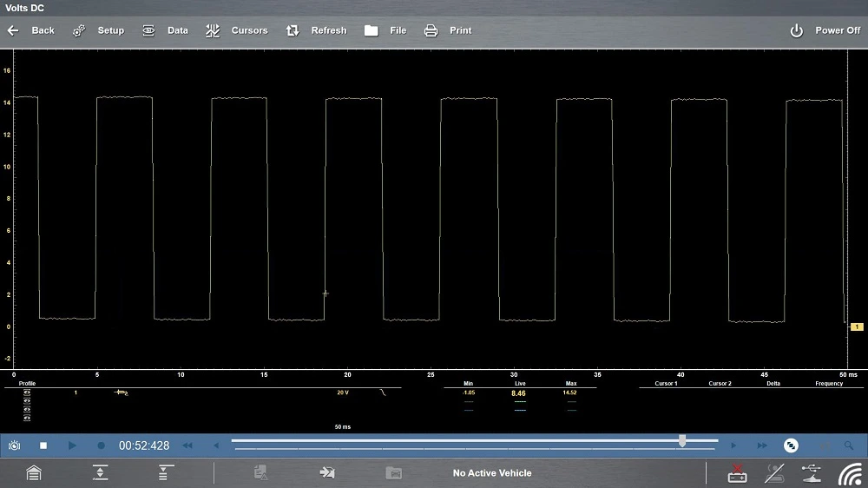Rewind playback with the double-left arrows
This screenshot has width=868, height=488.
pyautogui.click(x=187, y=445)
